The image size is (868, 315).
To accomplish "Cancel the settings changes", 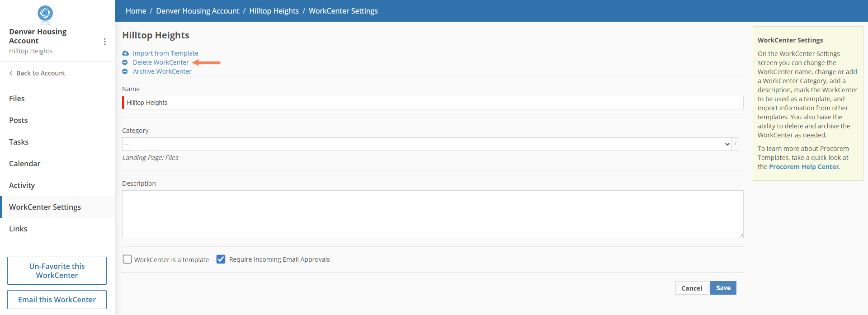I will click(692, 288).
